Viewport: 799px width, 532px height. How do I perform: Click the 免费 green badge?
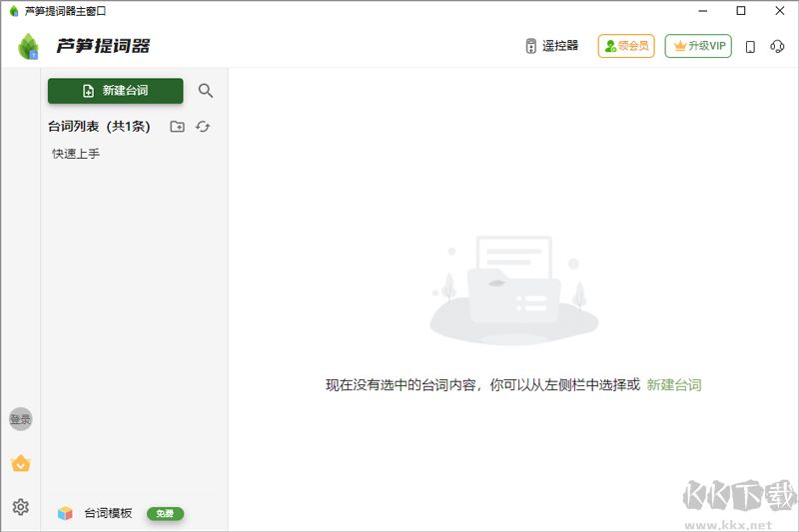[165, 514]
